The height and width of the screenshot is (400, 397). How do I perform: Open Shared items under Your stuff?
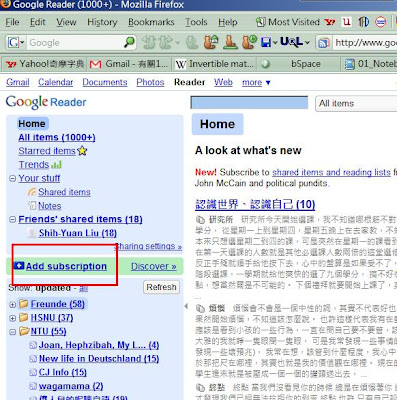pyautogui.click(x=64, y=192)
